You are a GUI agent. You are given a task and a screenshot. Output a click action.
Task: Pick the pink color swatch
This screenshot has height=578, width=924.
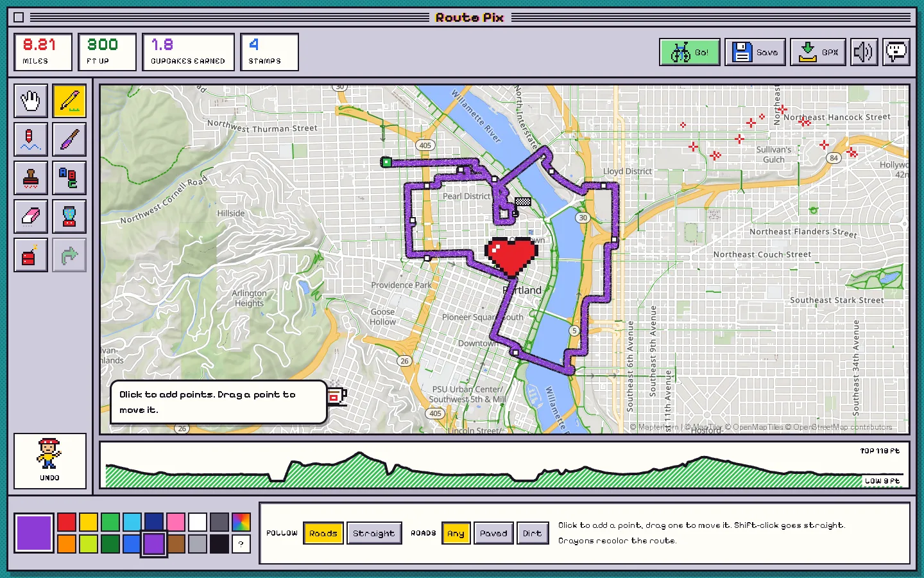176,522
